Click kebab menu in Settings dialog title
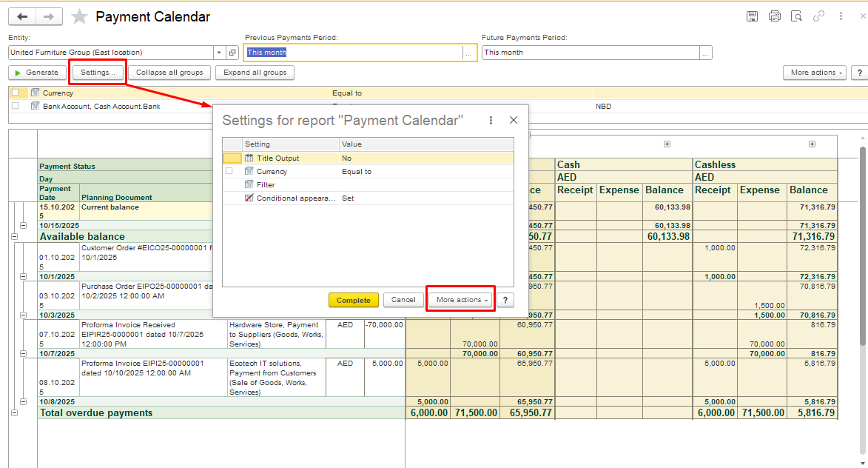868x468 pixels. (x=491, y=120)
